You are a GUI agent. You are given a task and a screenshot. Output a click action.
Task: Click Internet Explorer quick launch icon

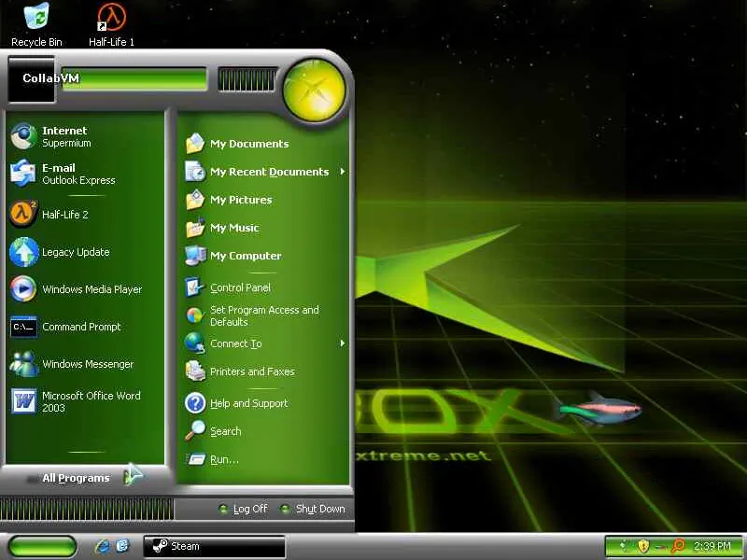click(102, 546)
